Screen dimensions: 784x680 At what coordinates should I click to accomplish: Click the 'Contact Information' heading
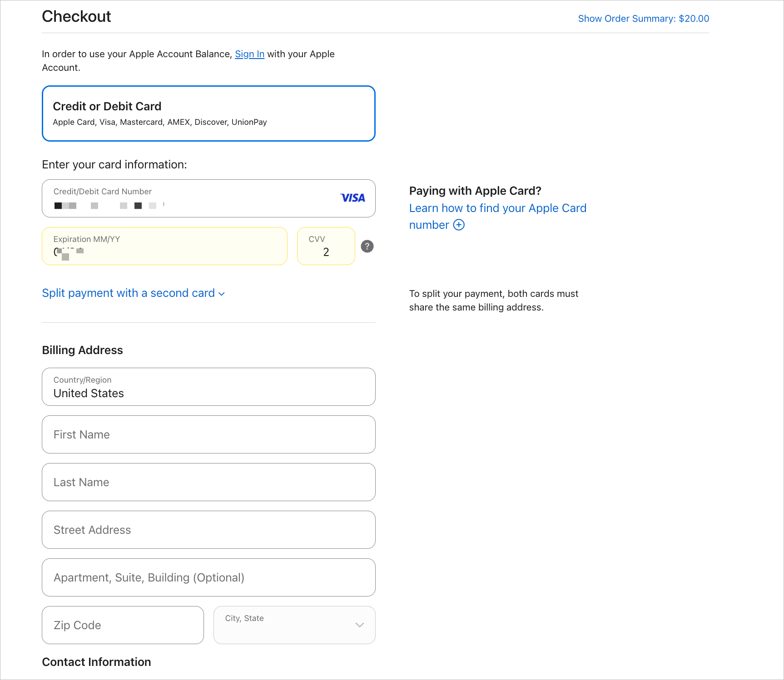coord(96,662)
